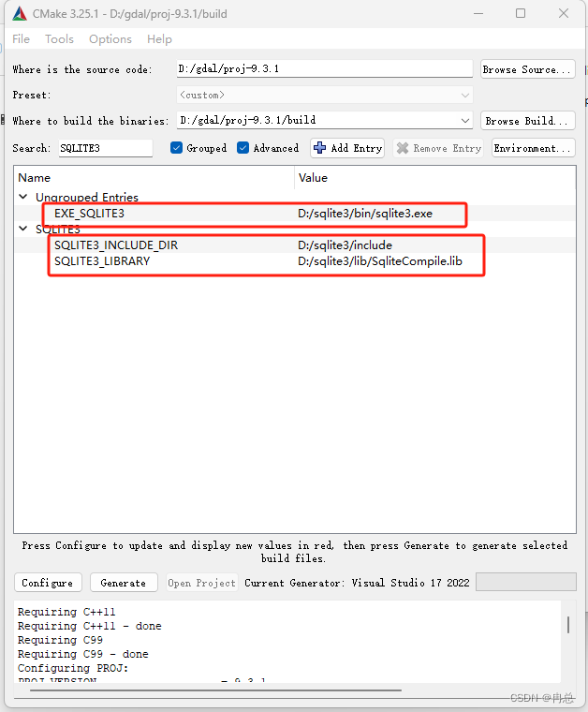This screenshot has width=588, height=712.
Task: Click the Open Project button
Action: (201, 583)
